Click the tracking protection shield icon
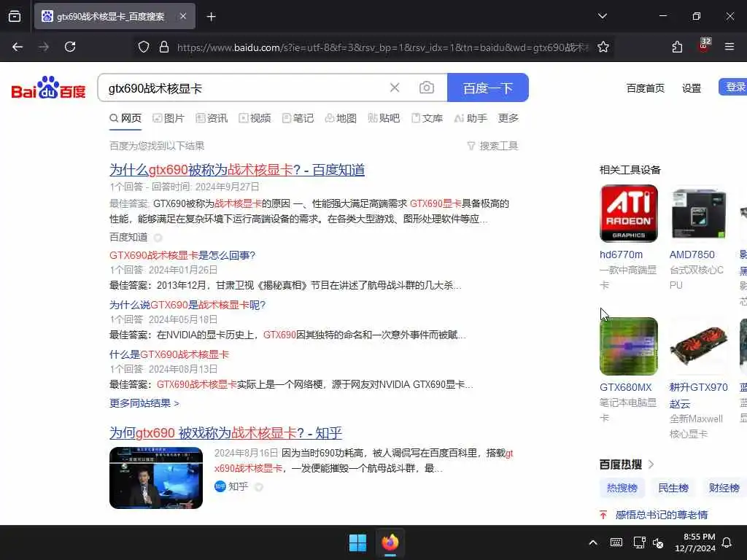 click(144, 47)
